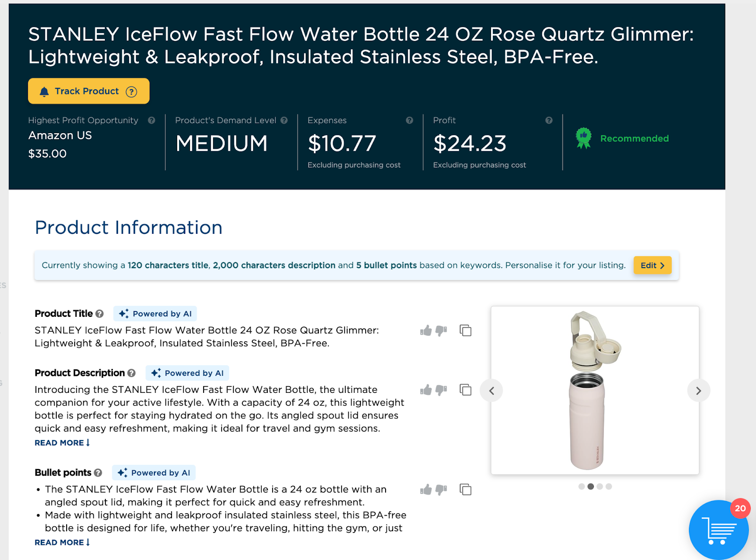The width and height of the screenshot is (756, 560).
Task: Show next product image with right arrow
Action: 698,391
